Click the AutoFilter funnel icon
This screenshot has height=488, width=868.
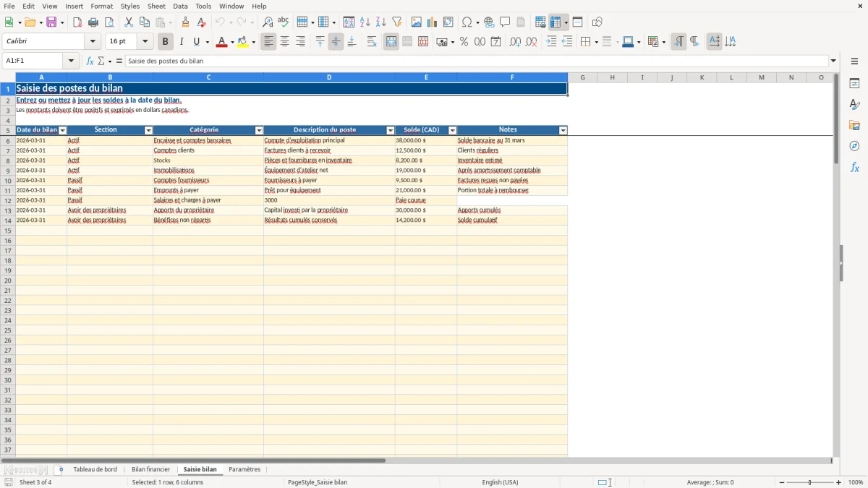(x=397, y=22)
